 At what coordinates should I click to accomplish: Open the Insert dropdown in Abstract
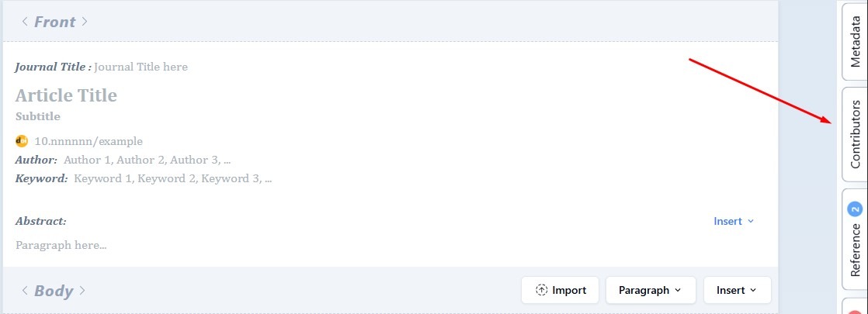(x=734, y=222)
